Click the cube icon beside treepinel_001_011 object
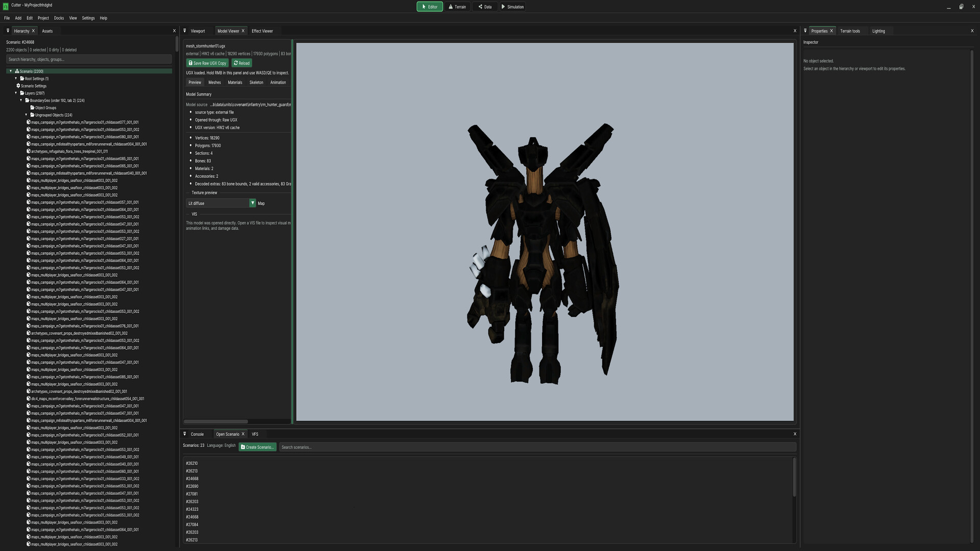The height and width of the screenshot is (551, 980). [x=29, y=152]
